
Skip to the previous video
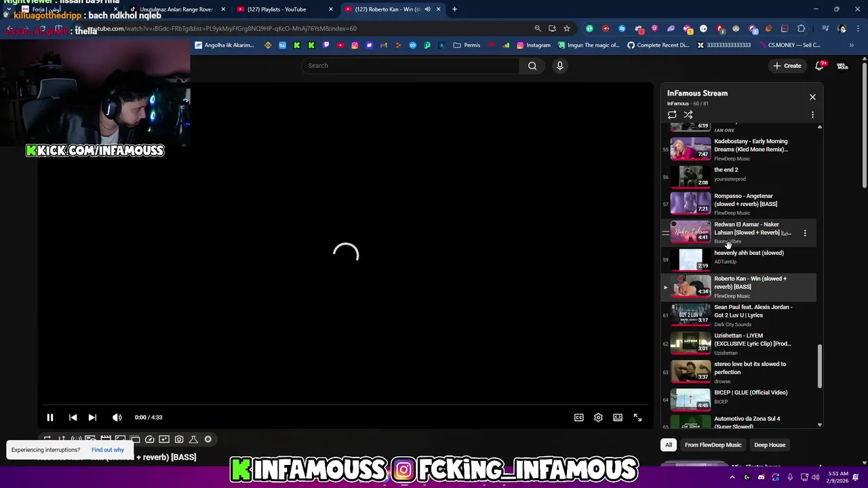point(73,418)
